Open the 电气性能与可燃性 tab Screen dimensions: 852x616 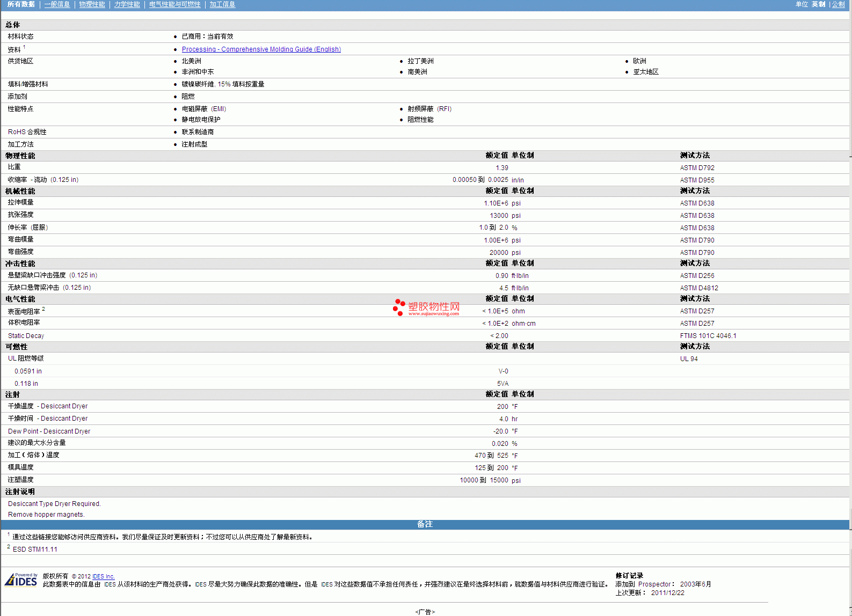pos(174,4)
